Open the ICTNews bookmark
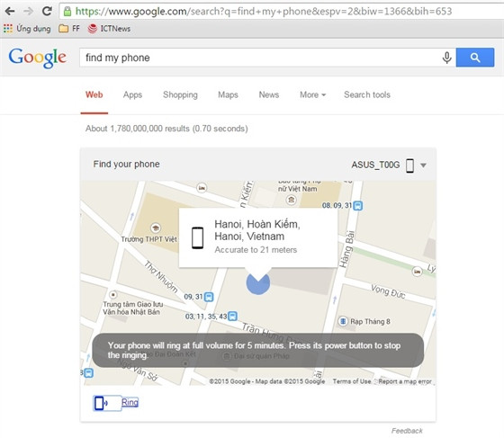Screen dimensions: 504x438 point(109,29)
